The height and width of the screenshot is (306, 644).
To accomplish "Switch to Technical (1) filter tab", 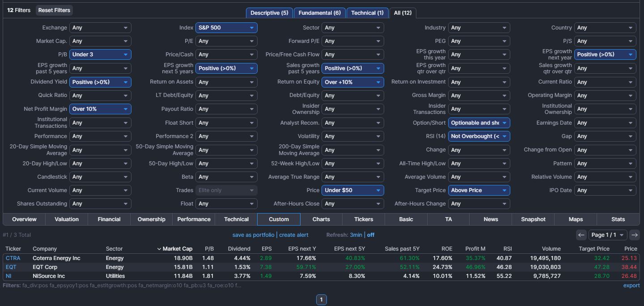I will click(367, 13).
